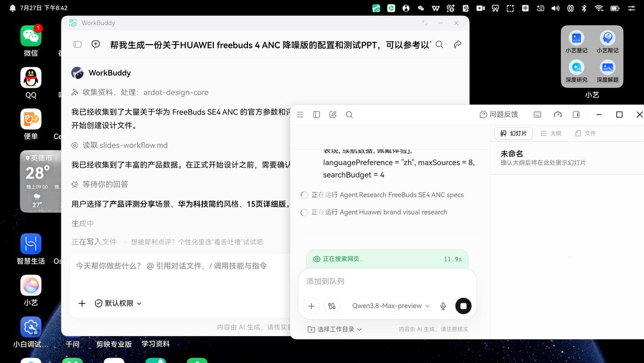The width and height of the screenshot is (644, 363).
Task: Focus the 添加到队列 input field
Action: (x=387, y=282)
